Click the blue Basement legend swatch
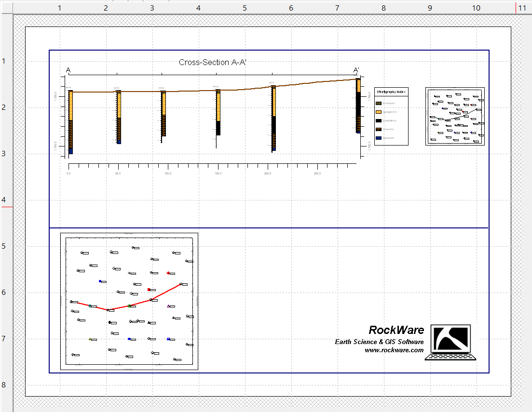This screenshot has width=532, height=412. coord(379,138)
